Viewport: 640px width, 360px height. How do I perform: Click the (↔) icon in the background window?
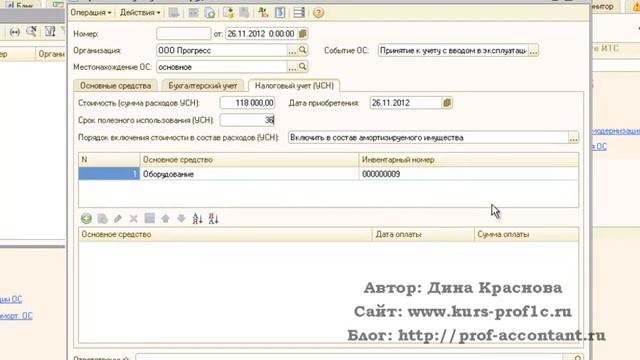pyautogui.click(x=15, y=32)
